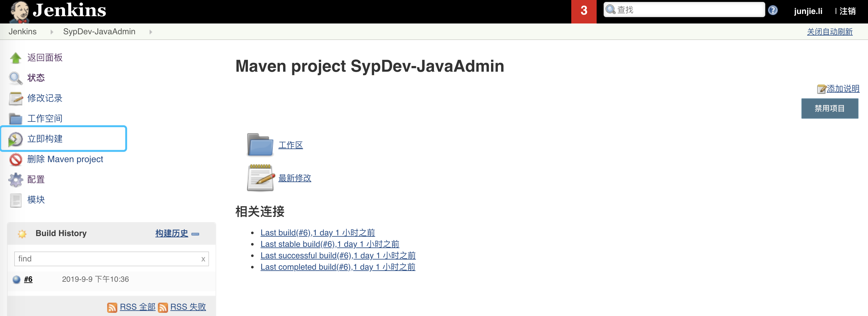Open the 状态 sidebar link
868x316 pixels.
click(36, 78)
